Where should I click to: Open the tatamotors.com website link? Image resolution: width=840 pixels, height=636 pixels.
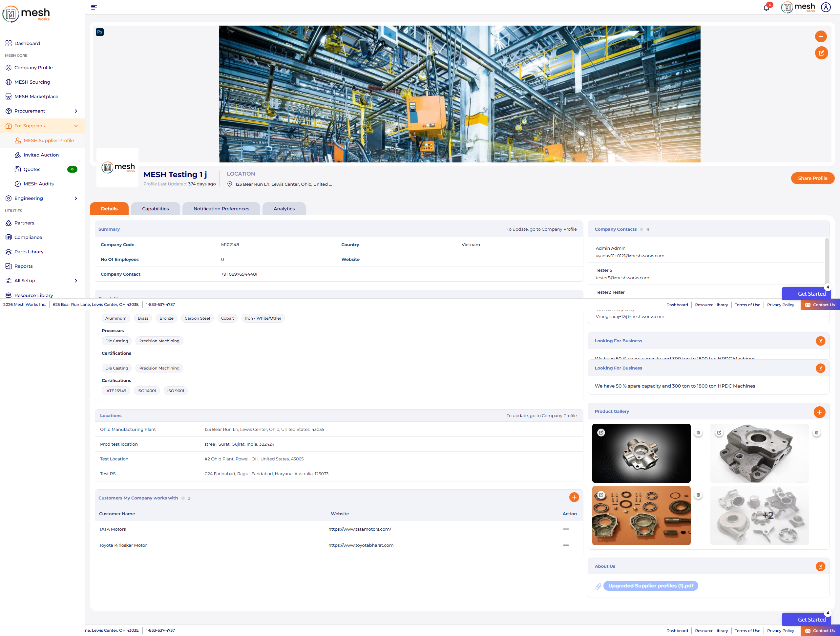pos(360,529)
